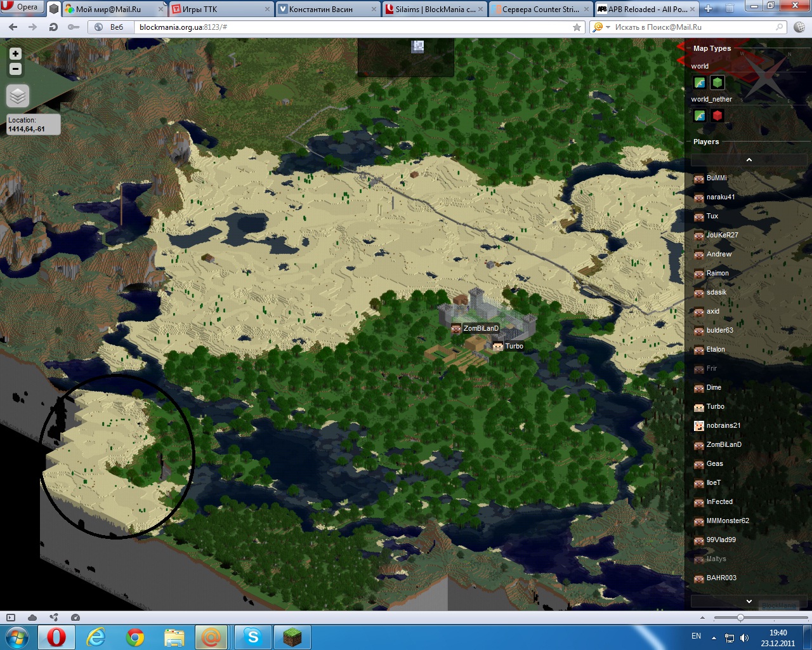Open a new browser tab

coord(708,9)
